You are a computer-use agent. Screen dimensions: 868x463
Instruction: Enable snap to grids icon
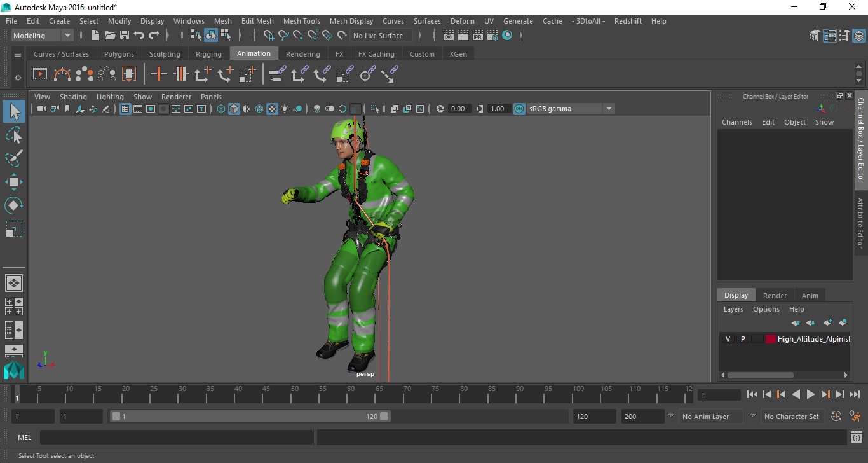(x=269, y=36)
